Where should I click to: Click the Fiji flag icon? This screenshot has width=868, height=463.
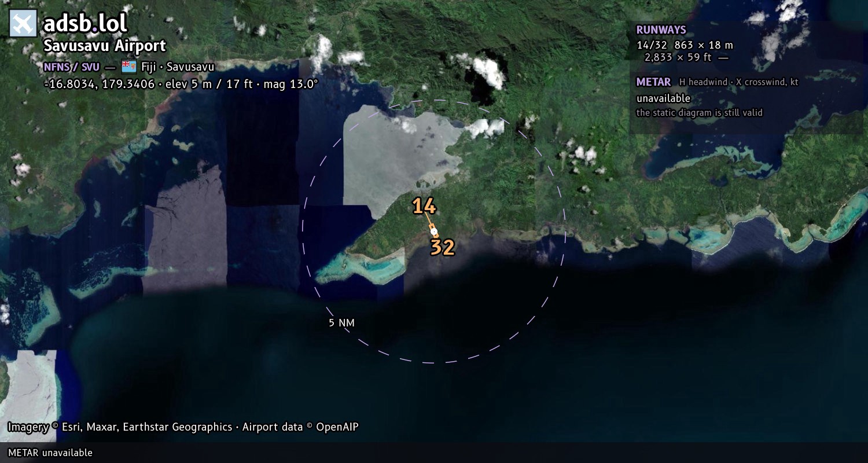click(x=128, y=67)
